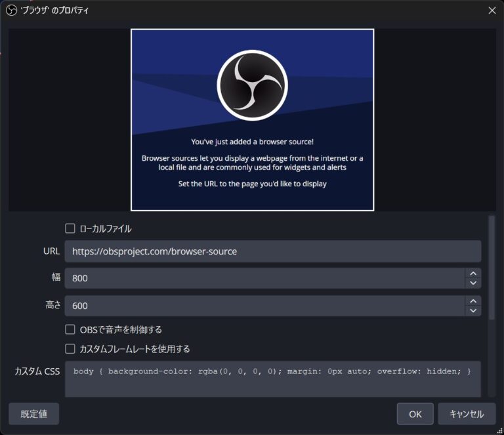Check カスタムフレームレートを使用する option
The width and height of the screenshot is (504, 435).
tap(70, 348)
